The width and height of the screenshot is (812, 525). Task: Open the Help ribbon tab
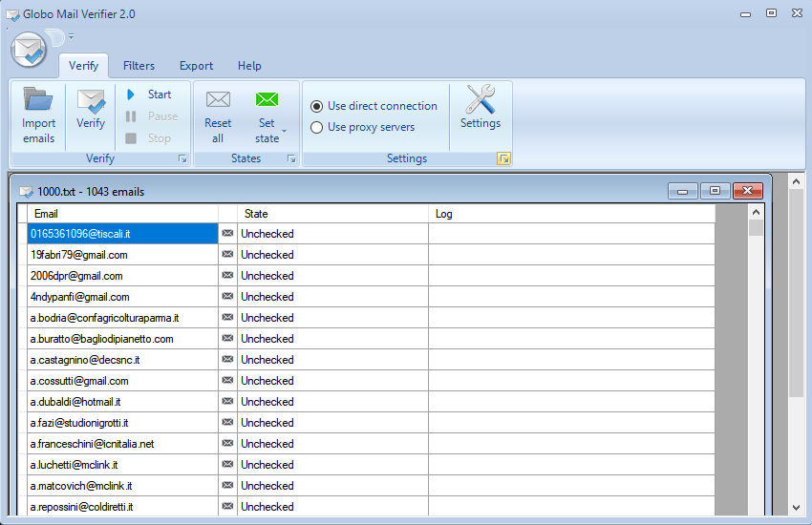click(x=249, y=66)
